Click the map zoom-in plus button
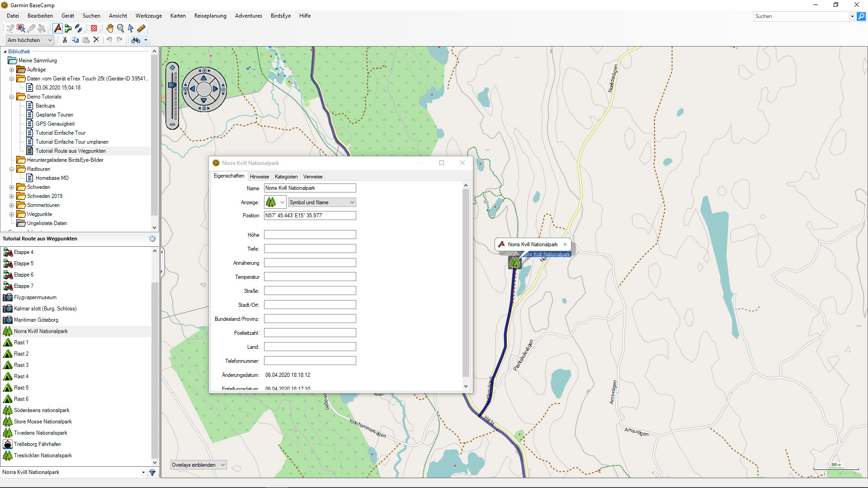Viewport: 868px width, 488px height. [x=172, y=68]
